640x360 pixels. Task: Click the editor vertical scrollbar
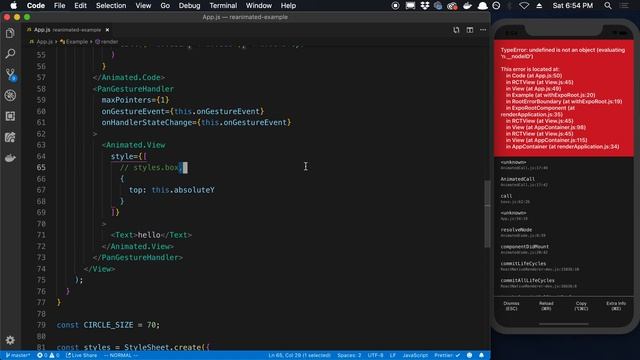487,214
